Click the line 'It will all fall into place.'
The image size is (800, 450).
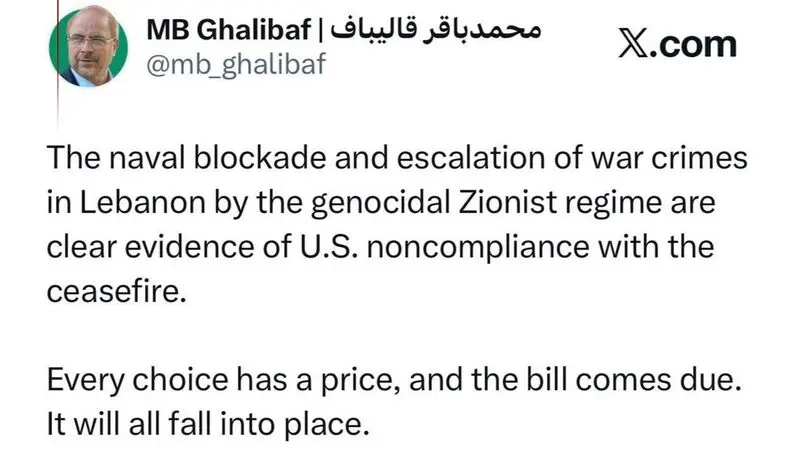pyautogui.click(x=208, y=424)
